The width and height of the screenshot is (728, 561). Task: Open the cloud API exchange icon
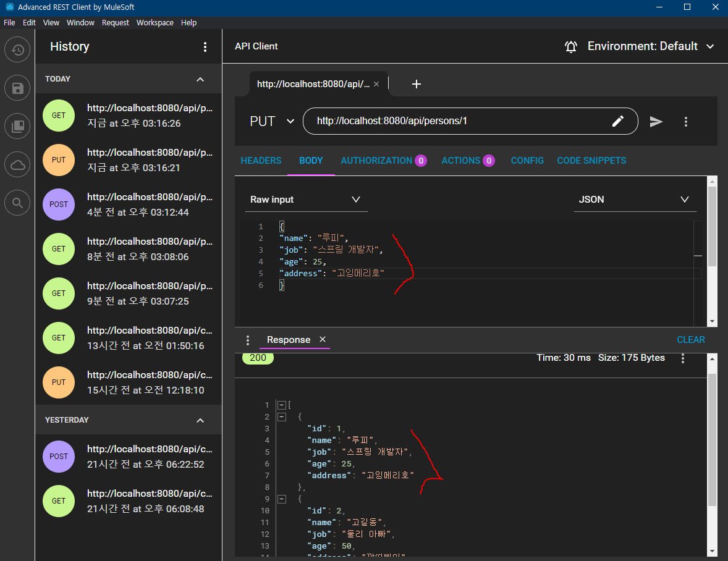click(18, 165)
